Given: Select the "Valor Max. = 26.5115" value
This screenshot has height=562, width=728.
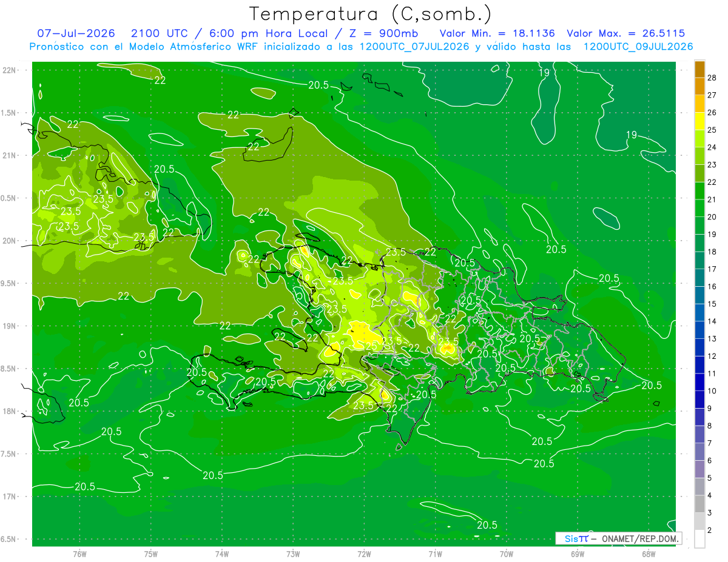Looking at the screenshot, I should point(626,34).
